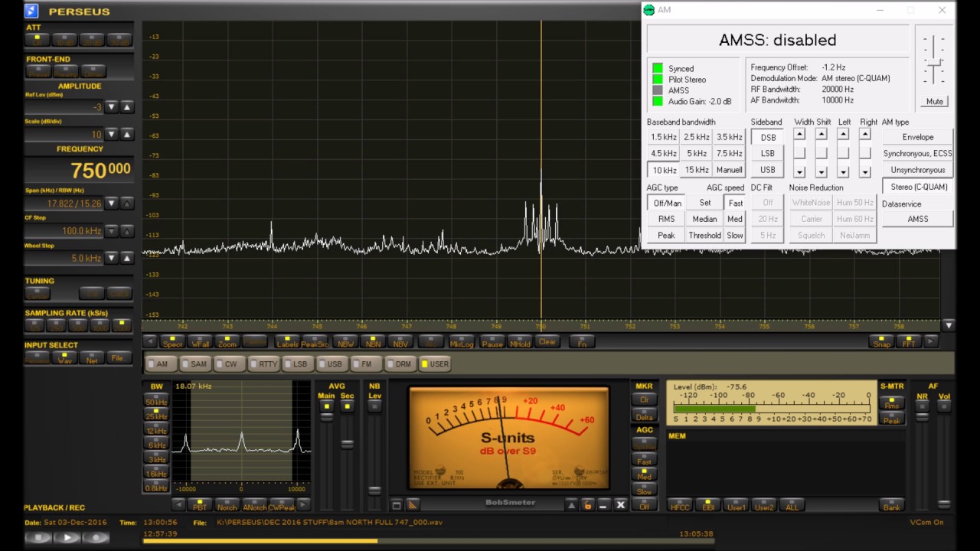The width and height of the screenshot is (980, 551).
Task: Toggle the FFT button
Action: click(x=909, y=342)
